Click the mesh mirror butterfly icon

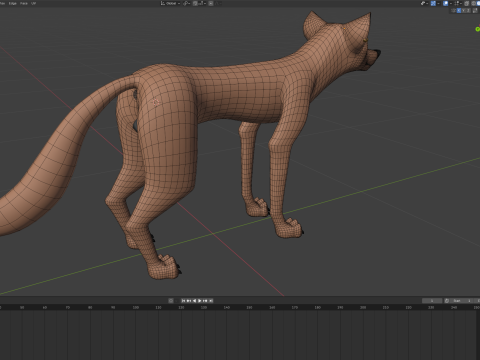(x=453, y=10)
